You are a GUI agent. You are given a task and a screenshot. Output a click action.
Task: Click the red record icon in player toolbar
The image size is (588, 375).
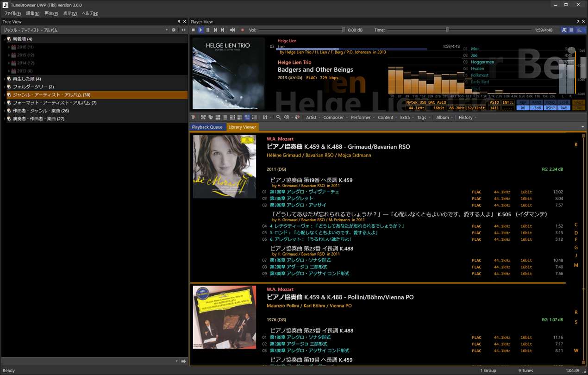(242, 30)
